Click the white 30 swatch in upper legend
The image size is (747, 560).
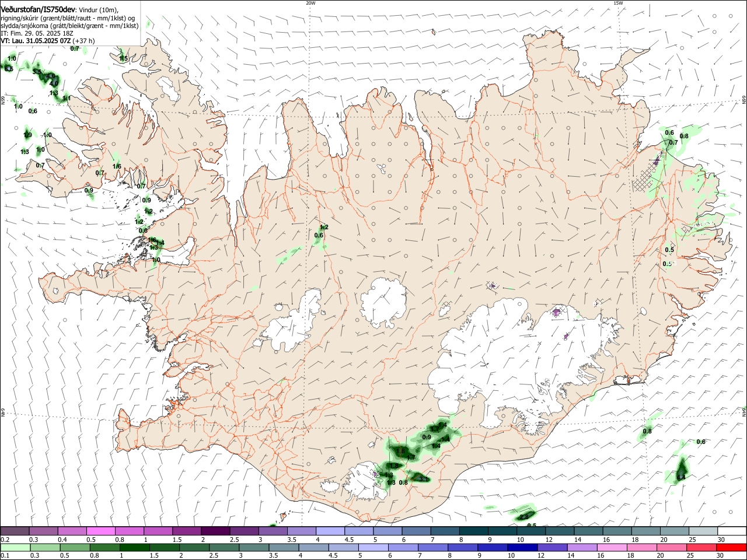point(732,531)
